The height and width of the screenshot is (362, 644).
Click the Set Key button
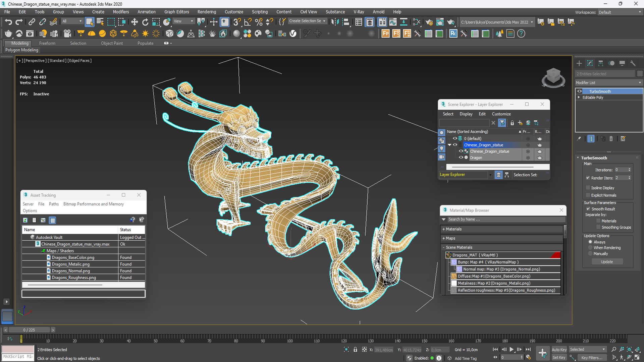pyautogui.click(x=559, y=358)
